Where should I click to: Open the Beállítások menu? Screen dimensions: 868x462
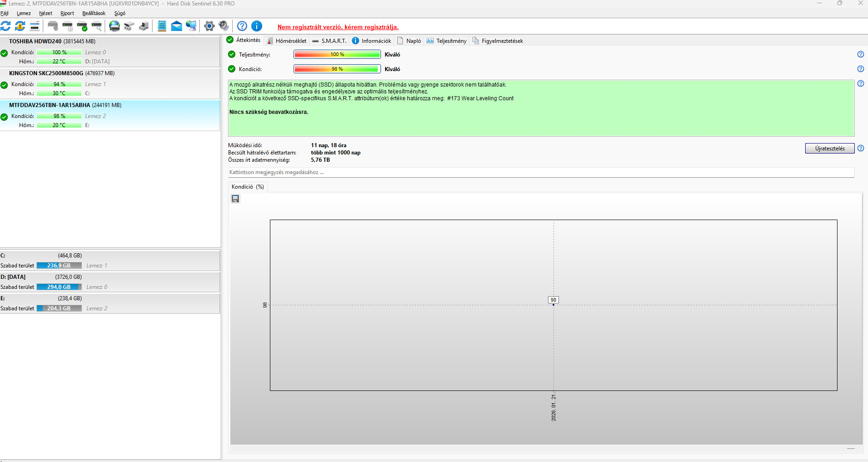(x=94, y=13)
